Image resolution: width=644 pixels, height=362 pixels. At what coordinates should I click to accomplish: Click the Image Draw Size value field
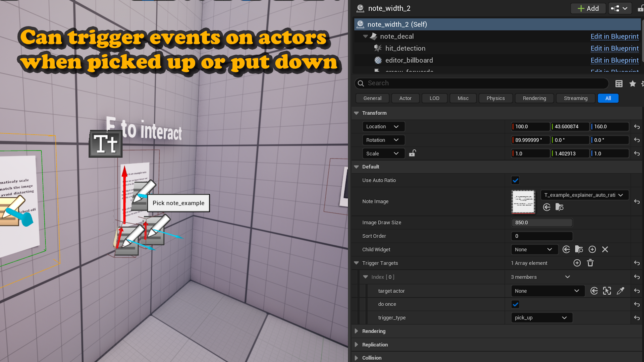tap(541, 223)
